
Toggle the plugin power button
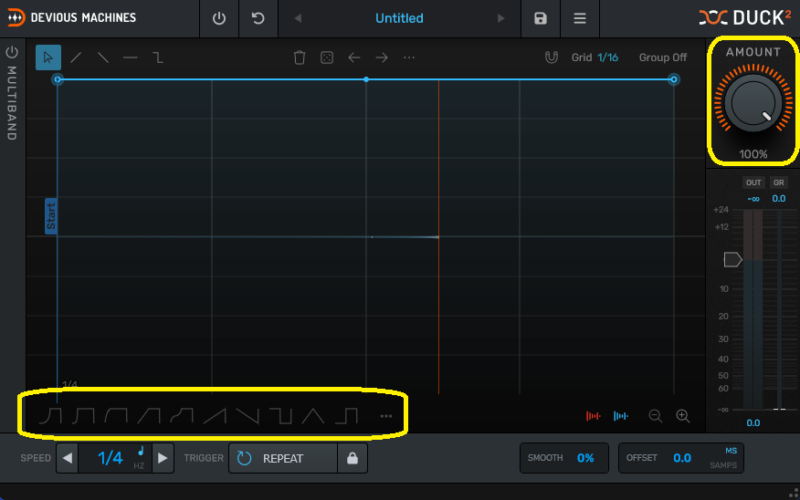(x=219, y=19)
